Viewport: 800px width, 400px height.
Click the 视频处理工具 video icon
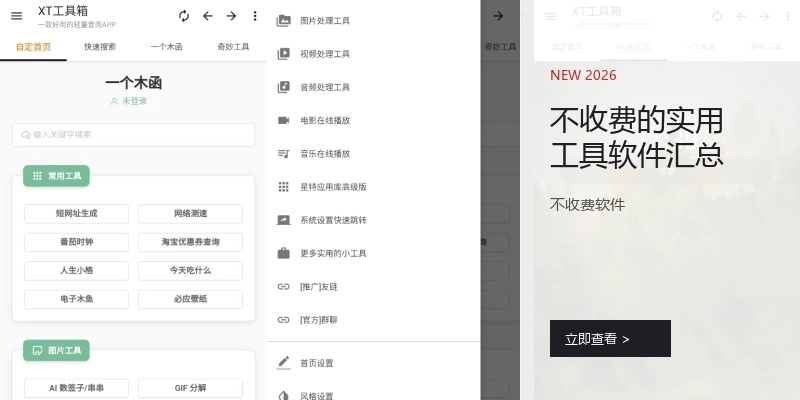click(284, 54)
